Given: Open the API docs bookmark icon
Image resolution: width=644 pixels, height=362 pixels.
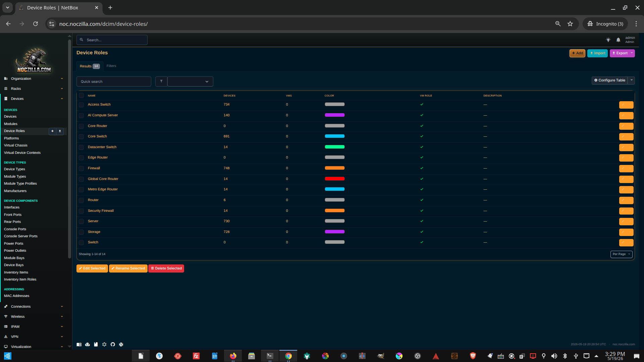Looking at the screenshot, I should tap(96, 344).
